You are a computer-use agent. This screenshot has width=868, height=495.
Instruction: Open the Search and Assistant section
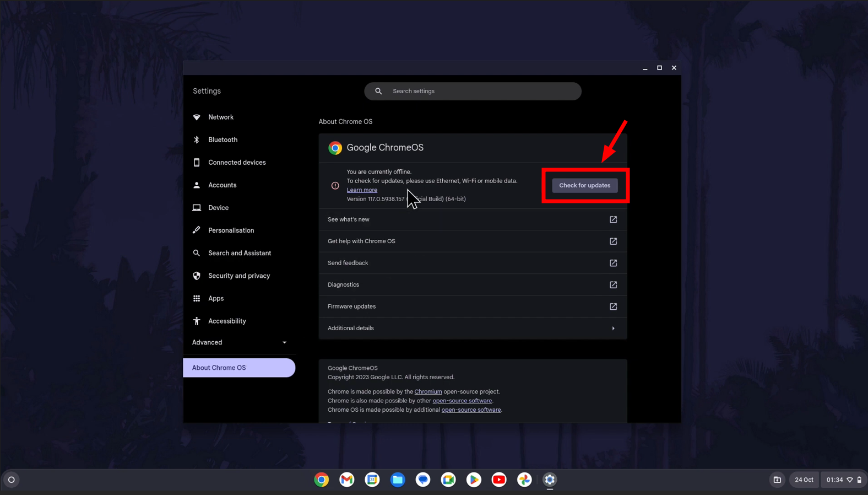tap(239, 253)
